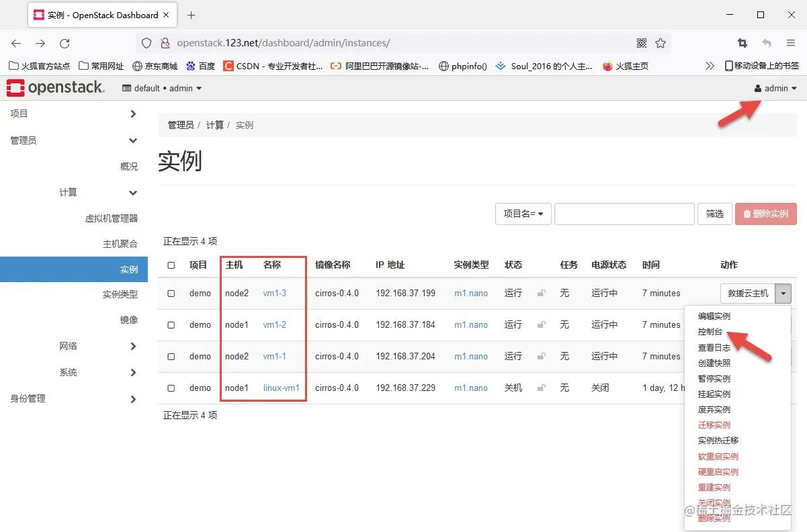
Task: Click the shield protection icon in address bar
Action: [x=145, y=42]
